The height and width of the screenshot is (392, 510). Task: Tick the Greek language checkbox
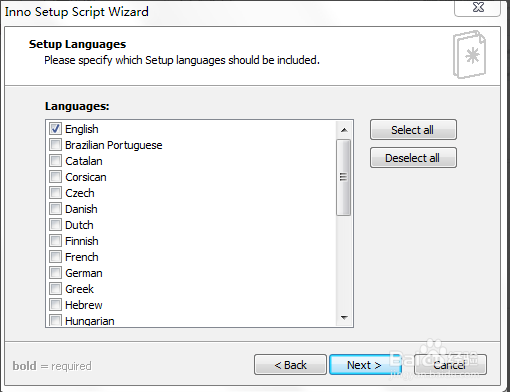(x=55, y=289)
